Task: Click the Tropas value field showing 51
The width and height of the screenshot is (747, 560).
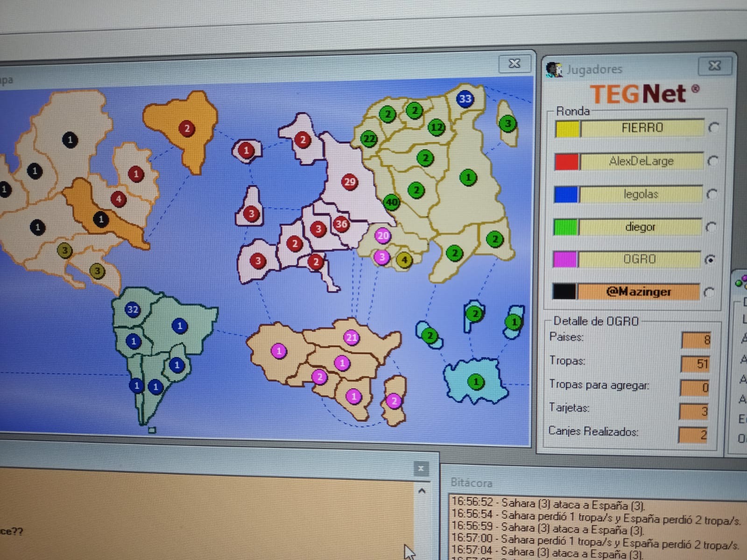Action: coord(696,364)
